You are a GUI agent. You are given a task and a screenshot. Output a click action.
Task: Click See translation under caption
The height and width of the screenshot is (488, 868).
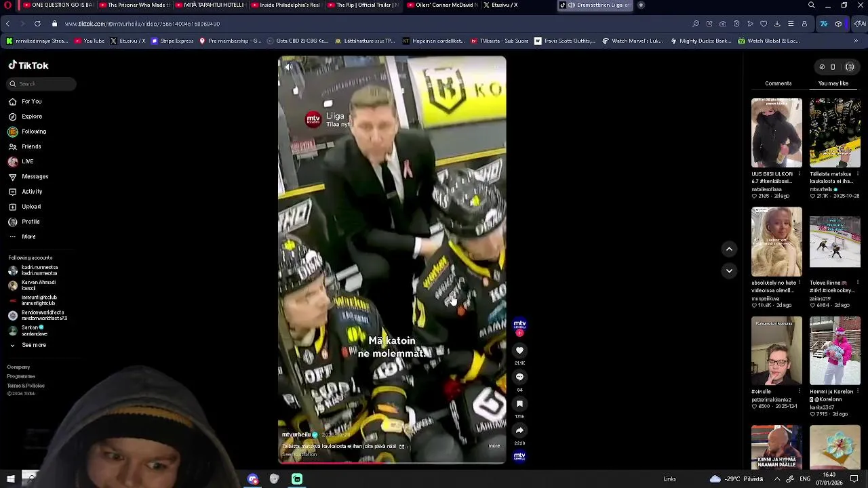point(300,454)
